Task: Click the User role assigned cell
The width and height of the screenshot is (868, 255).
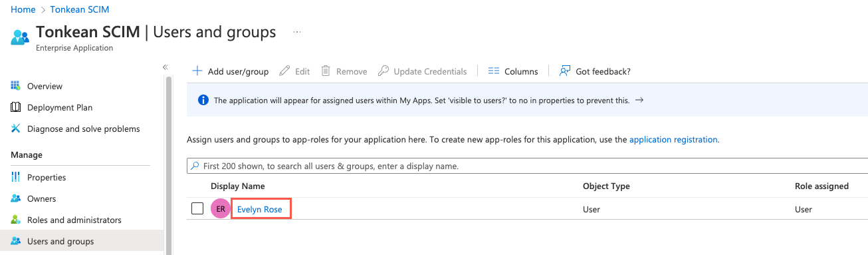Action: [804, 209]
